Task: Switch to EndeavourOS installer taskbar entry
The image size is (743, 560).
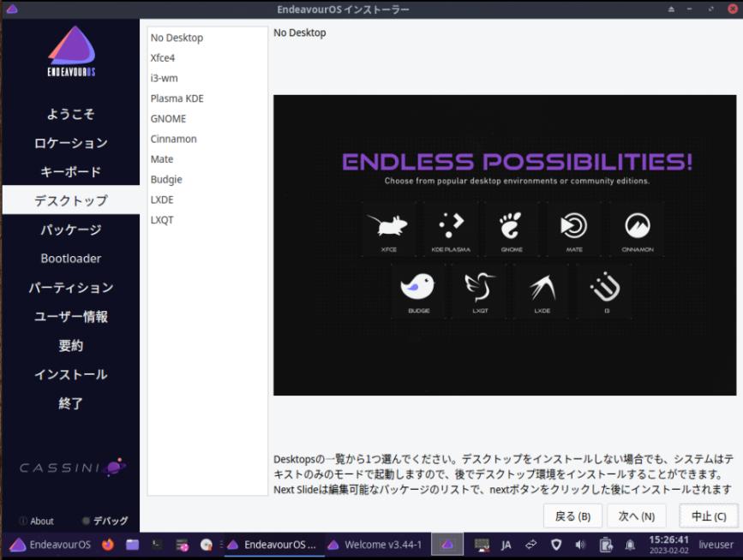Action: tap(273, 545)
